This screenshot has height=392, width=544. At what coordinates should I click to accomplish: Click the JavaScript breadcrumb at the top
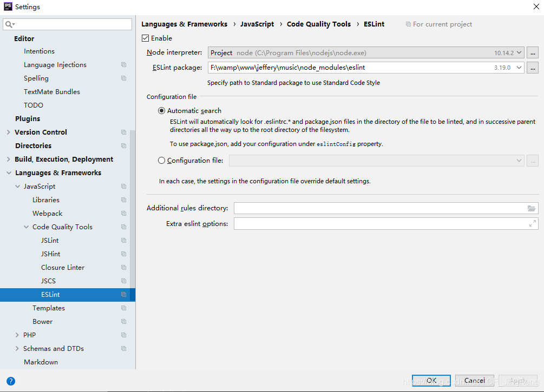coord(257,24)
